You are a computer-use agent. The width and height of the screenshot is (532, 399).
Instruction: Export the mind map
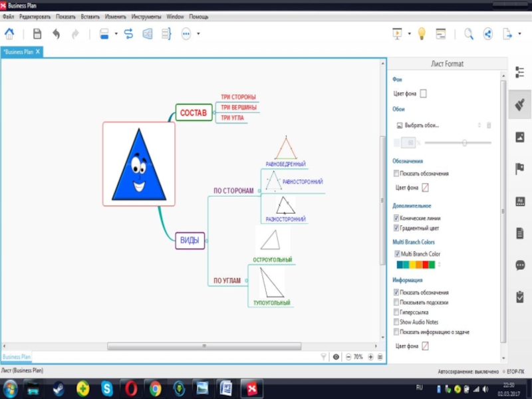[507, 34]
